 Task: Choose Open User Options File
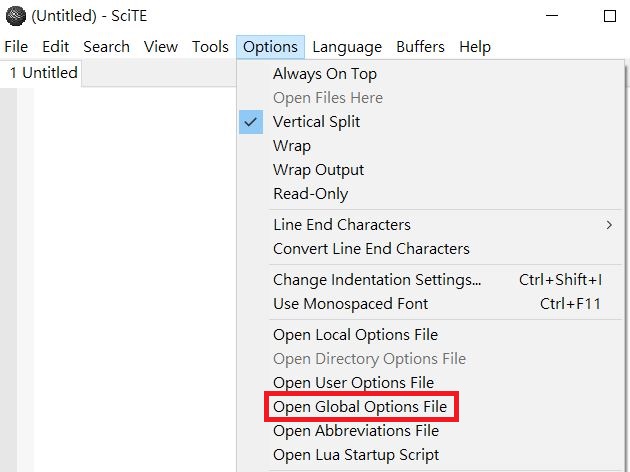431,382
